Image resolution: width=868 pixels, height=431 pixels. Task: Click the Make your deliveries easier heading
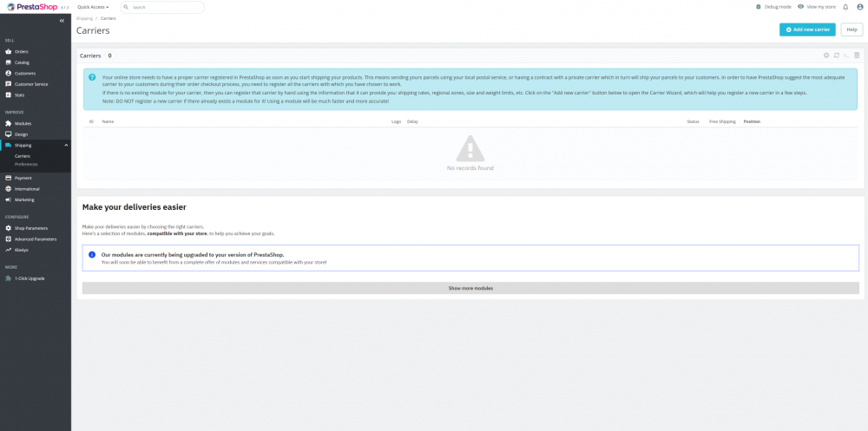134,207
